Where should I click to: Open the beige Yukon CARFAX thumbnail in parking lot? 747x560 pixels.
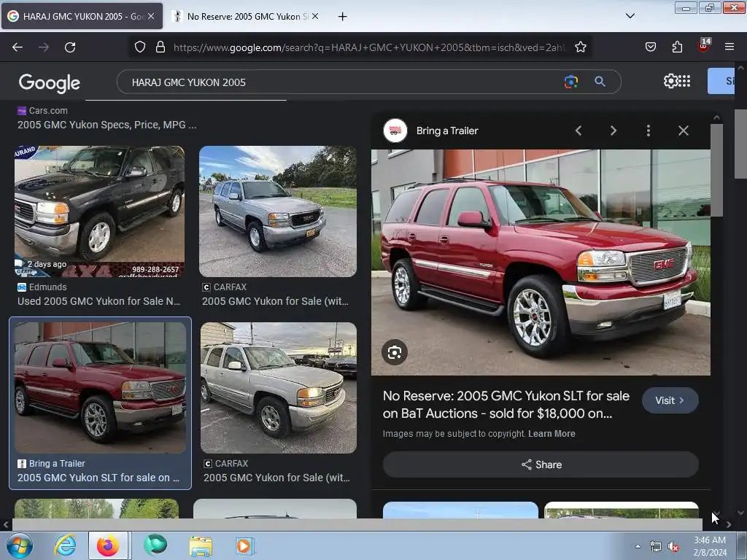point(278,388)
